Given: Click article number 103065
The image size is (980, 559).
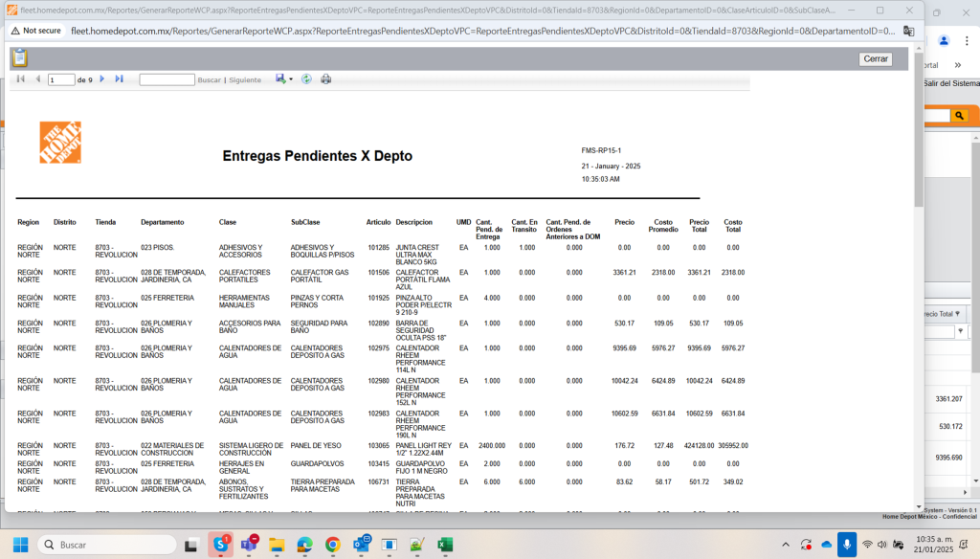Looking at the screenshot, I should tap(379, 446).
